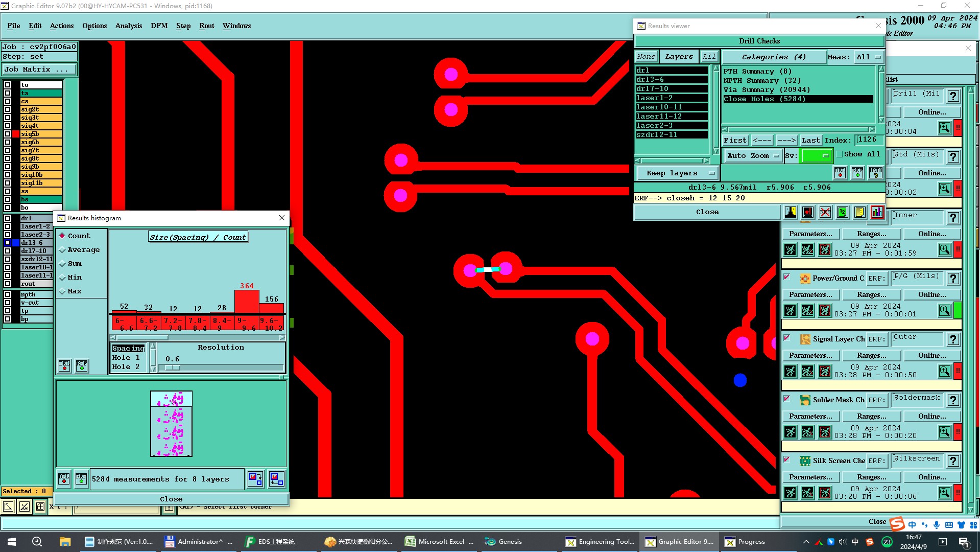This screenshot has width=980, height=552.
Task: Click the report list icon in Results viewer bottom row
Action: [860, 212]
